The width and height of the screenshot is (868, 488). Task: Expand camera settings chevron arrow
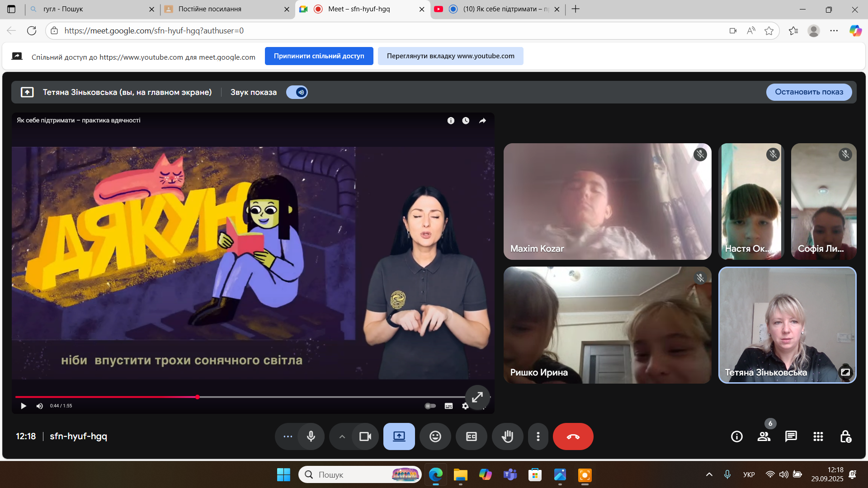click(x=342, y=436)
